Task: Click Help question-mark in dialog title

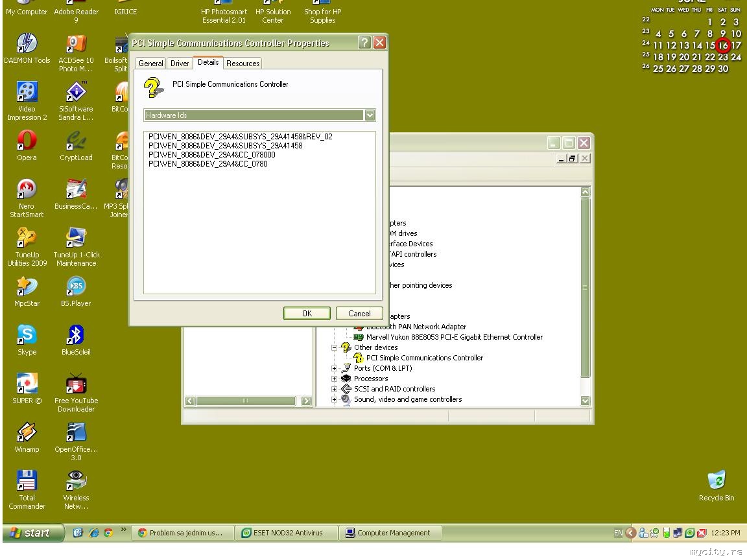Action: (x=364, y=43)
